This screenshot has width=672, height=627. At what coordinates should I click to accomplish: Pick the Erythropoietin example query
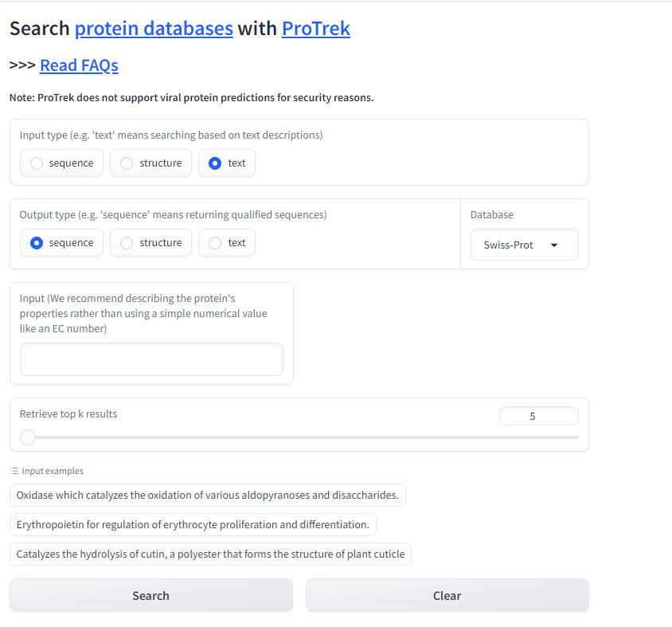[x=193, y=524]
